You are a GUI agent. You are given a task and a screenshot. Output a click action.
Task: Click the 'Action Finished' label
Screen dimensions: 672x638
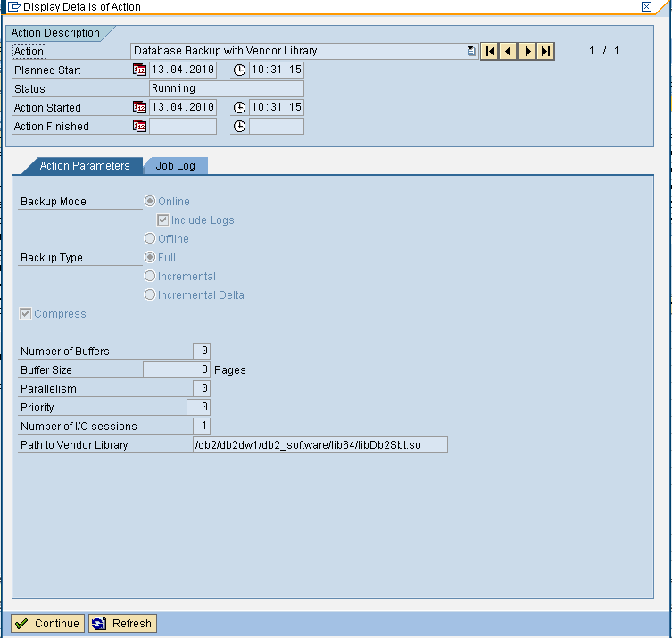click(52, 127)
